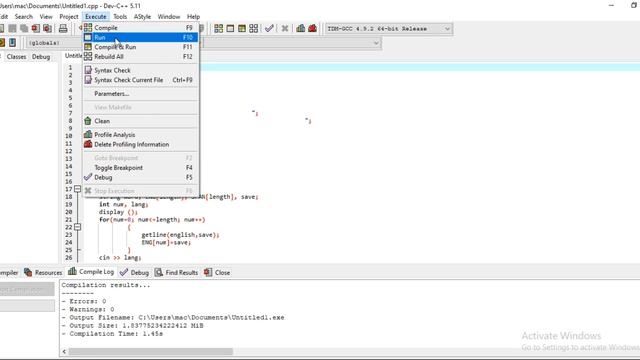Click the Delete Profiling Information toolbar icon
This screenshot has height=360, width=640.
coord(313,28)
